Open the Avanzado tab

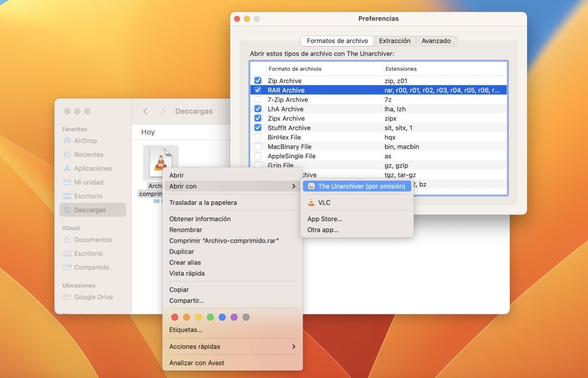tap(436, 41)
